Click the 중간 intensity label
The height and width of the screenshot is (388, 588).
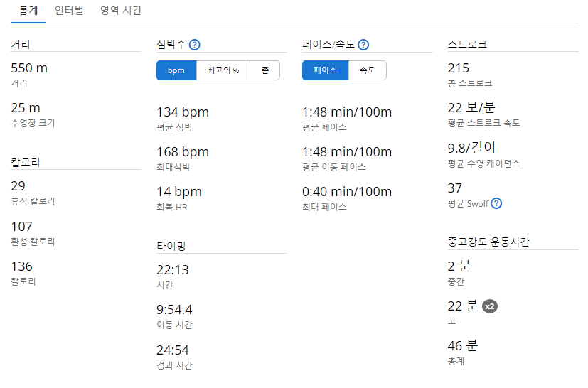tap(456, 281)
